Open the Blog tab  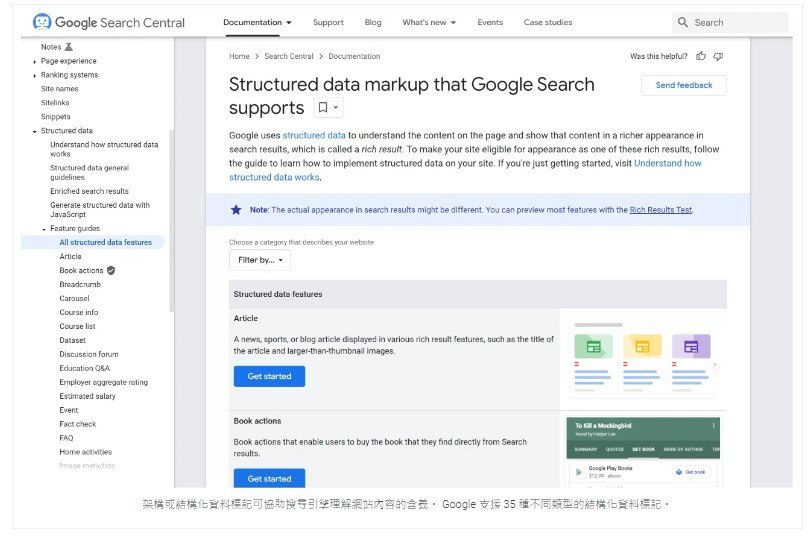(x=372, y=22)
